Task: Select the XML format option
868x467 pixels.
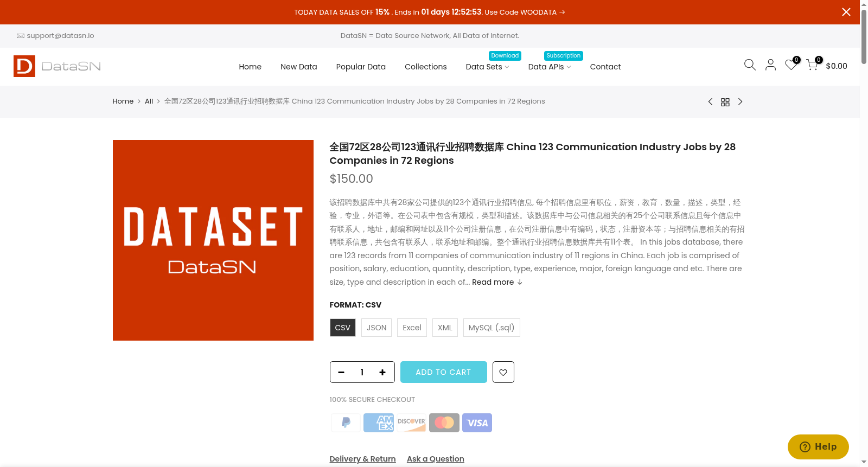Action: 445,328
